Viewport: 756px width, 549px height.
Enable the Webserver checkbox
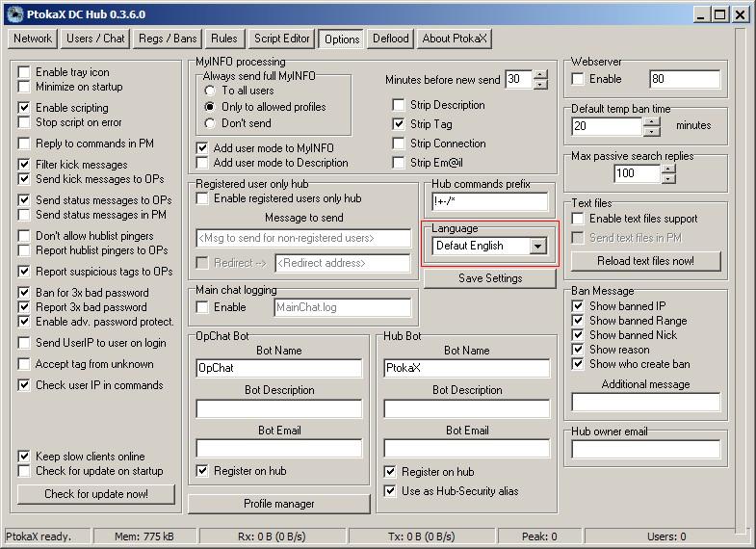tap(579, 79)
